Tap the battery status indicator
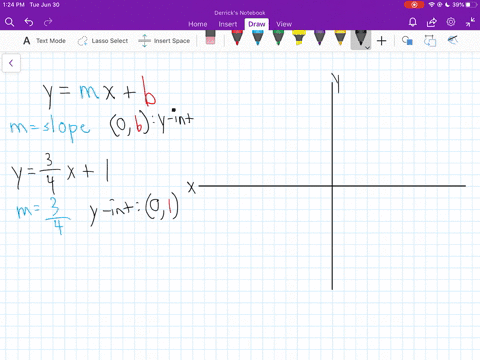This screenshot has height=360, width=480. [465, 5]
